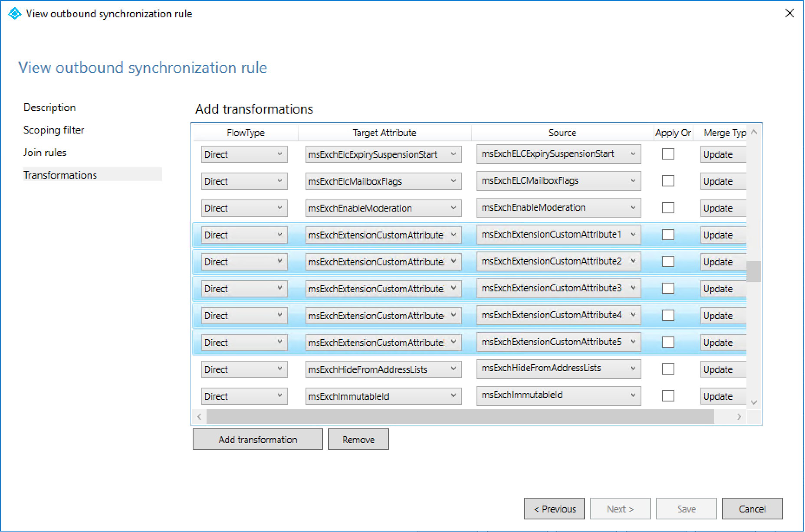
Task: Click the Add transformation button
Action: [x=257, y=439]
